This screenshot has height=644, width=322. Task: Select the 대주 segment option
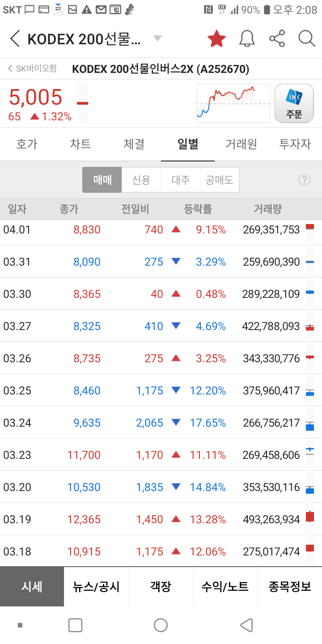[181, 180]
